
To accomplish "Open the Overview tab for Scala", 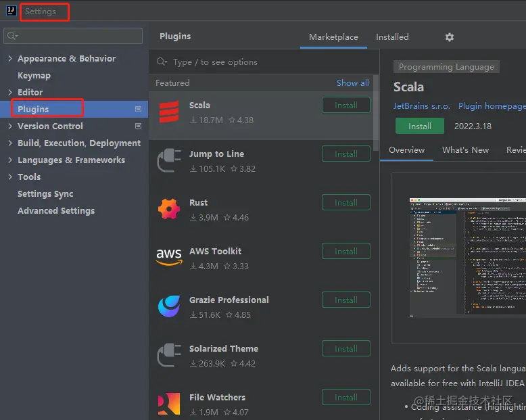I will [406, 150].
